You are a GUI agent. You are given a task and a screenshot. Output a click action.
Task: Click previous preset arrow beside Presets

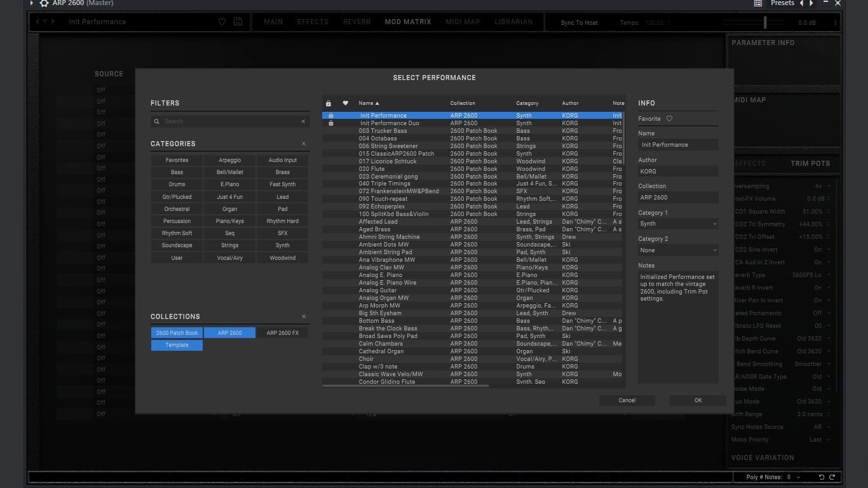tap(801, 3)
